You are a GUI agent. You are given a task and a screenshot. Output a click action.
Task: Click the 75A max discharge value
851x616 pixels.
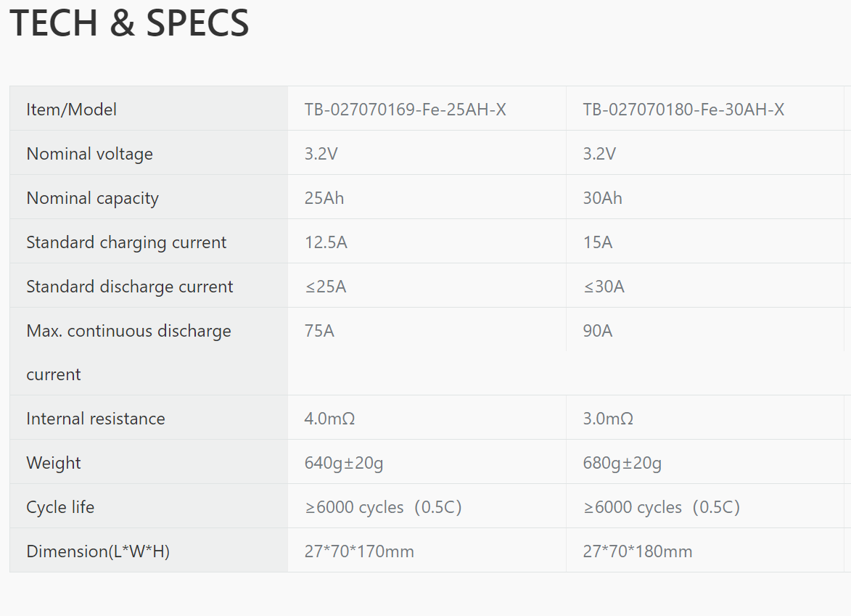pyautogui.click(x=319, y=331)
